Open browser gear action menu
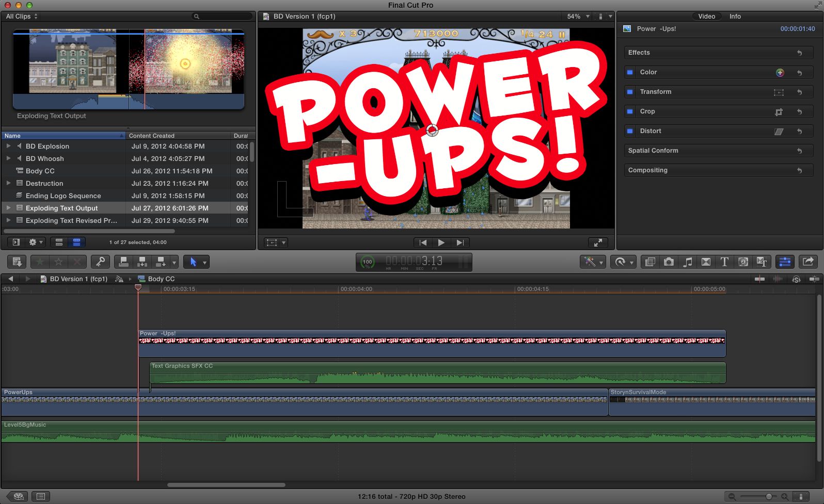The height and width of the screenshot is (504, 824). [x=36, y=242]
